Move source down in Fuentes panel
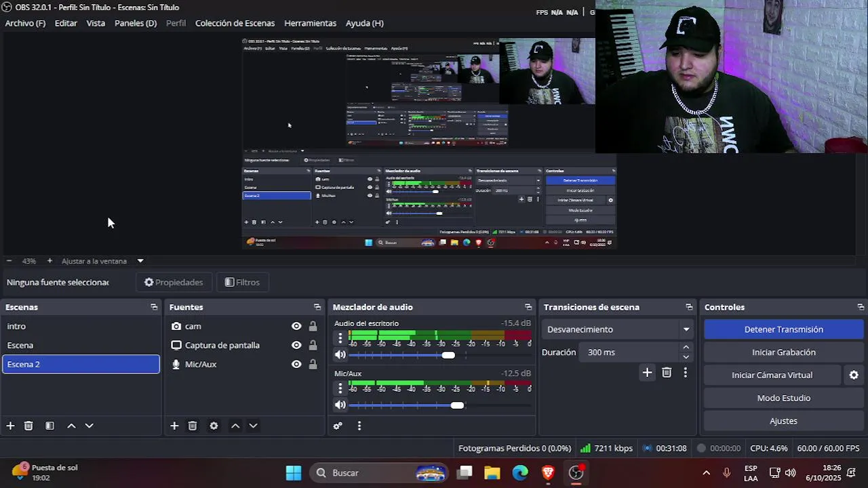This screenshot has height=488, width=868. point(253,426)
